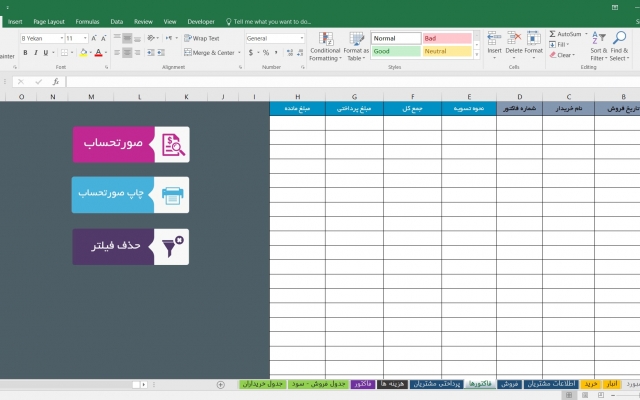Center text horizontally

click(x=127, y=53)
